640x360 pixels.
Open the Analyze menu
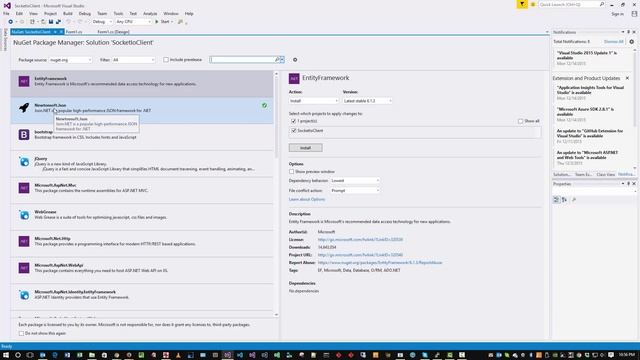pos(150,13)
